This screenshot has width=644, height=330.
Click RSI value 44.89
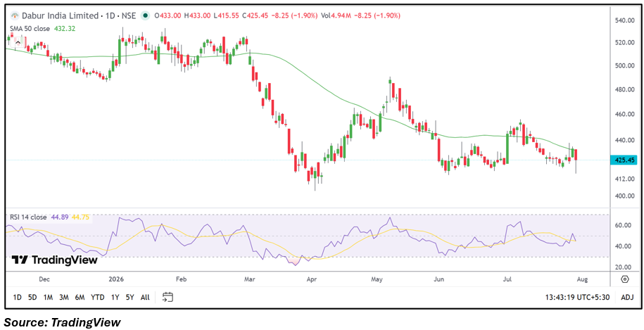click(58, 217)
